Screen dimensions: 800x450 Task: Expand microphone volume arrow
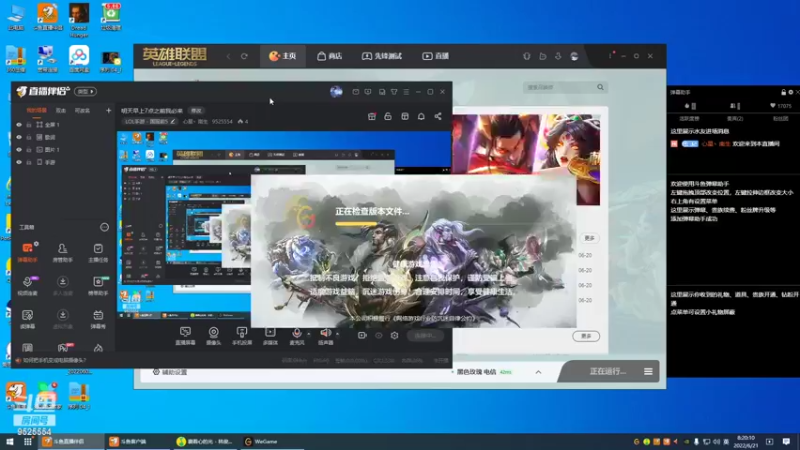tap(309, 334)
